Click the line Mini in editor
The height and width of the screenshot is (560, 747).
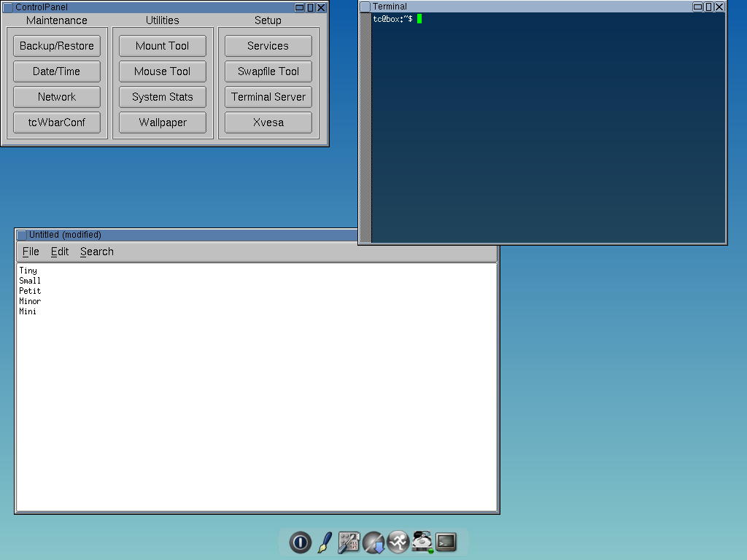click(28, 311)
